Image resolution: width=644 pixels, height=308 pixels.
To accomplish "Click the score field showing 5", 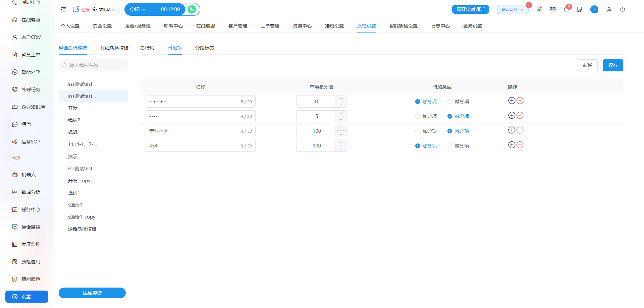I will pos(316,116).
